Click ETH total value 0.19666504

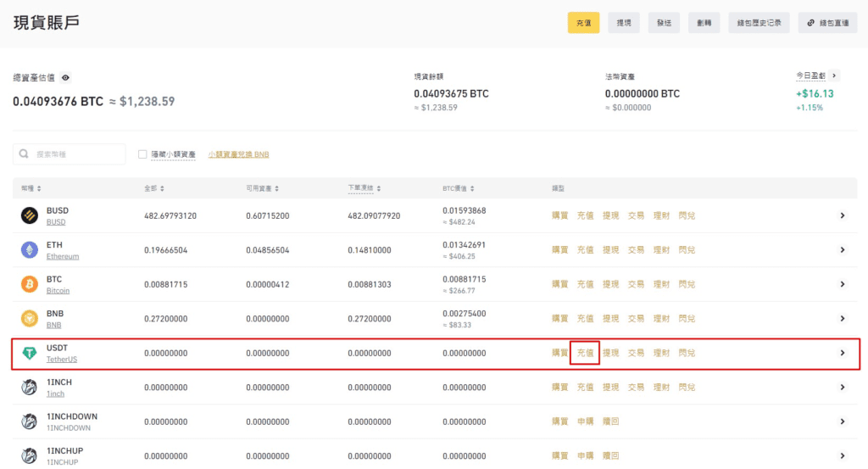[x=165, y=250]
